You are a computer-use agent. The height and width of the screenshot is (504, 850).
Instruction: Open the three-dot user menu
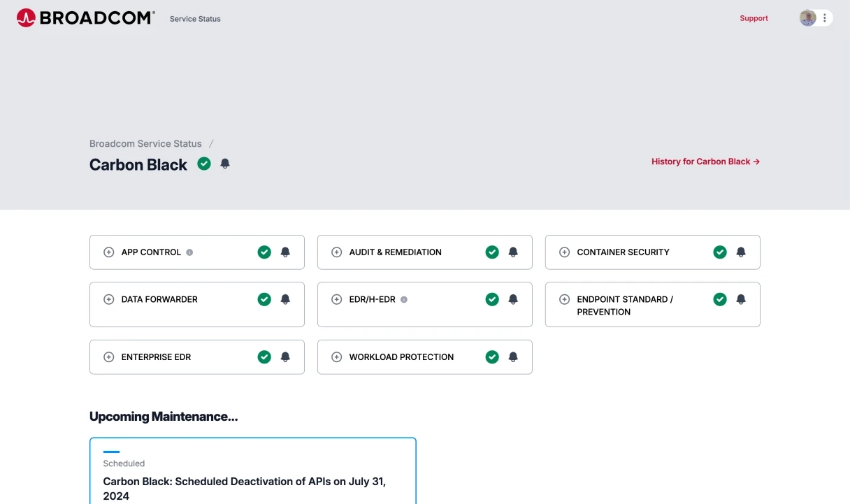click(825, 18)
